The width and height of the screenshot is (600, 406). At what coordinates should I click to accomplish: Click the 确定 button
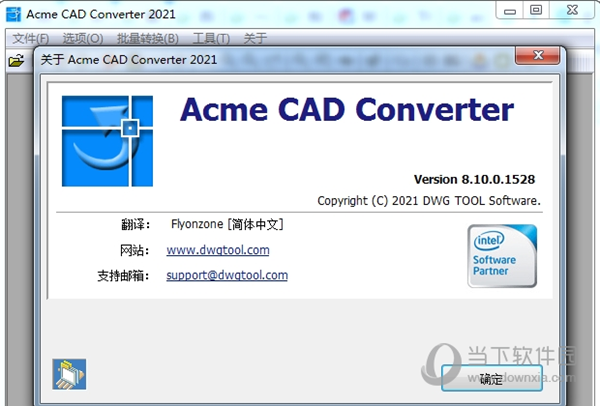point(492,378)
